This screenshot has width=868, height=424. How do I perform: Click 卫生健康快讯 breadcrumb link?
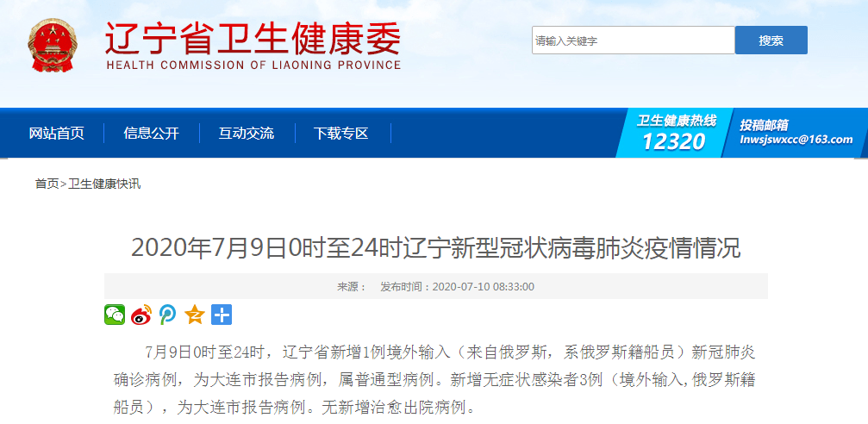104,184
